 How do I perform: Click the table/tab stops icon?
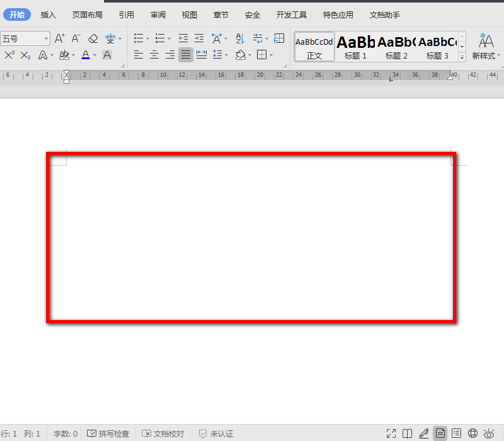click(279, 38)
